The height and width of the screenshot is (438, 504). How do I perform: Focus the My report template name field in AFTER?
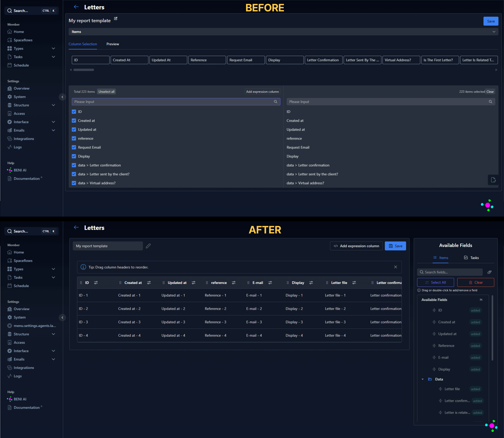[108, 246]
